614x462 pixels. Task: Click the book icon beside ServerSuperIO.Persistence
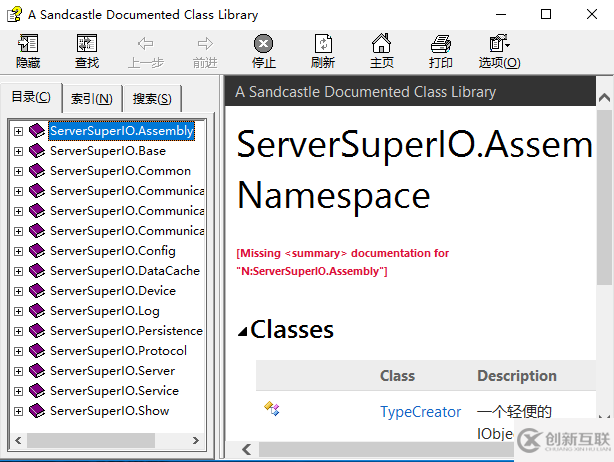pos(37,331)
